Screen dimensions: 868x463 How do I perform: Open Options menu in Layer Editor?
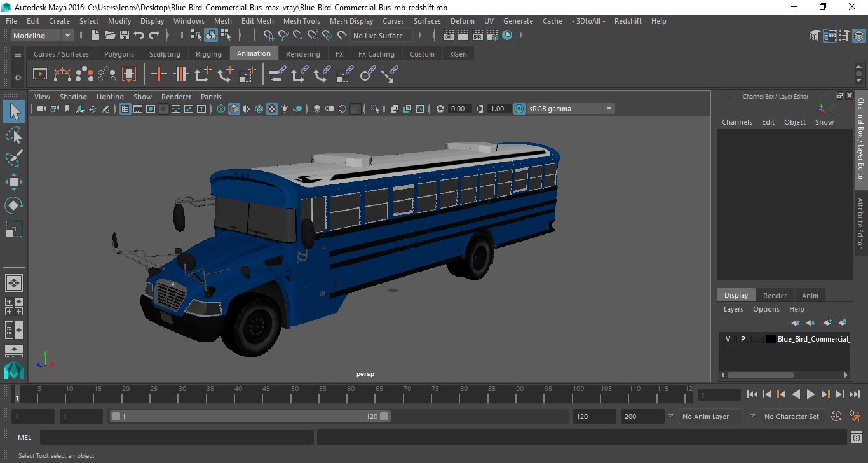coord(766,309)
